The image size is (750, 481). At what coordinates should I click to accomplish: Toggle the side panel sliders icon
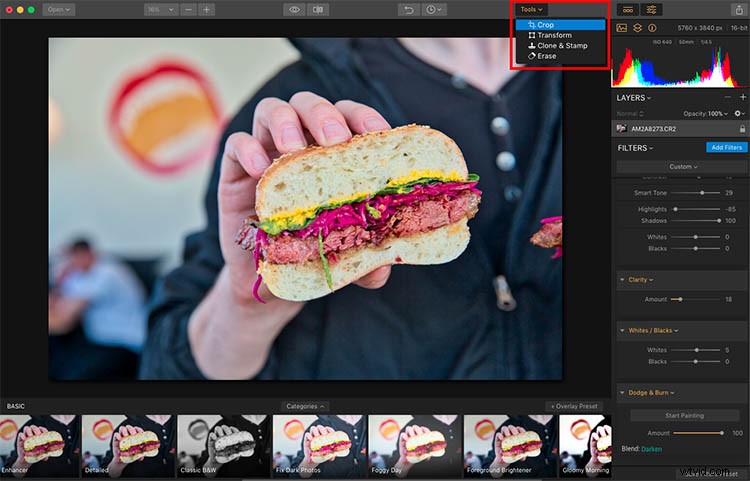coord(651,10)
